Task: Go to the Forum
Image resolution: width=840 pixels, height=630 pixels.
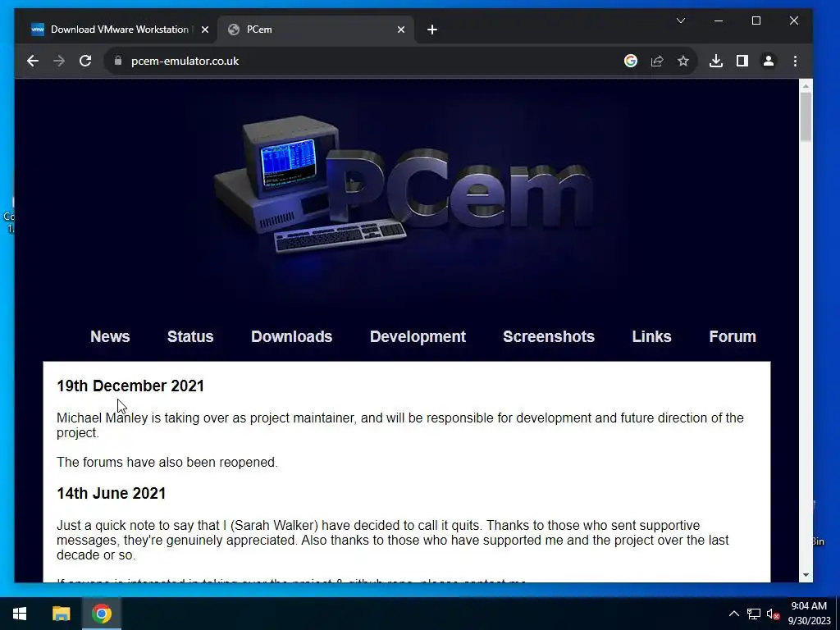Action: point(733,336)
